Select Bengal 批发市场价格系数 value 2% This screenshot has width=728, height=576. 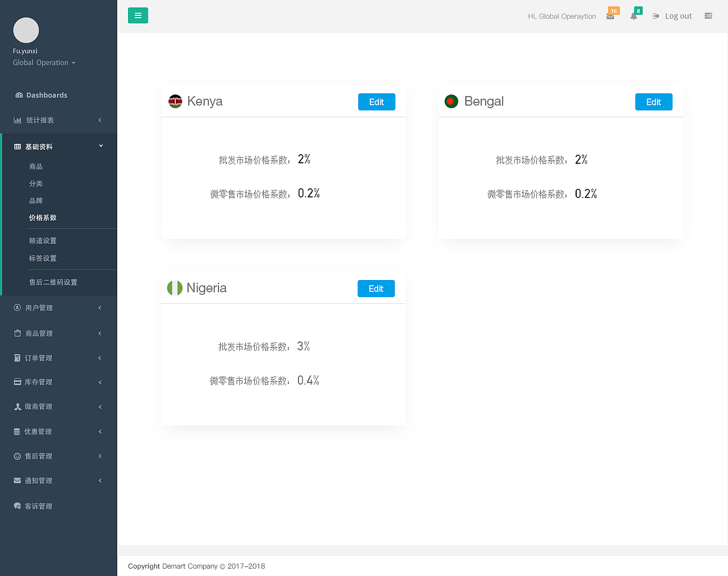coord(581,160)
